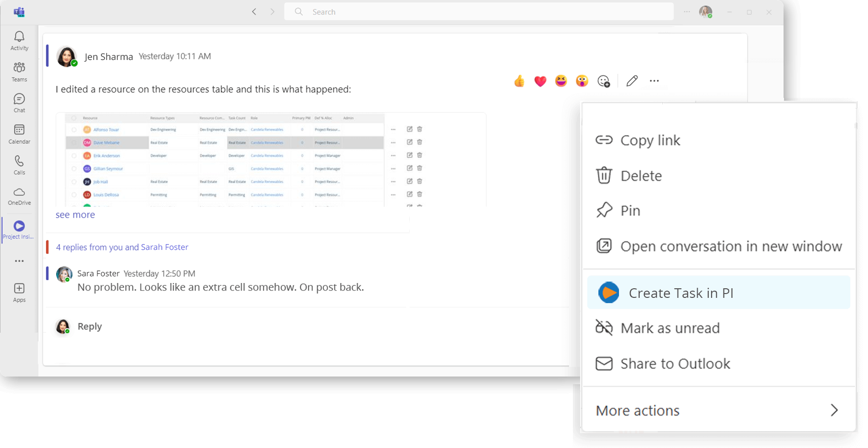Click Reply to respond to the thread
The width and height of the screenshot is (868, 448).
pos(89,326)
